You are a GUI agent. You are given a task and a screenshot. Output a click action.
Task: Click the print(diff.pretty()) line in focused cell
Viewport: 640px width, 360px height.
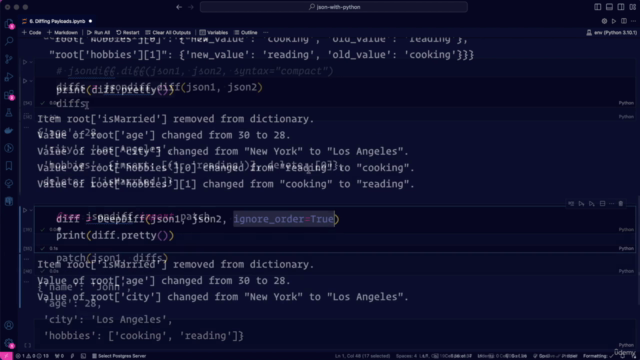(x=115, y=236)
